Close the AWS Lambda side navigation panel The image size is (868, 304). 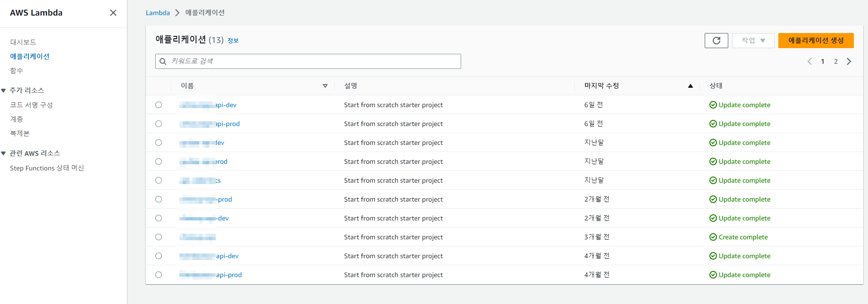click(113, 13)
